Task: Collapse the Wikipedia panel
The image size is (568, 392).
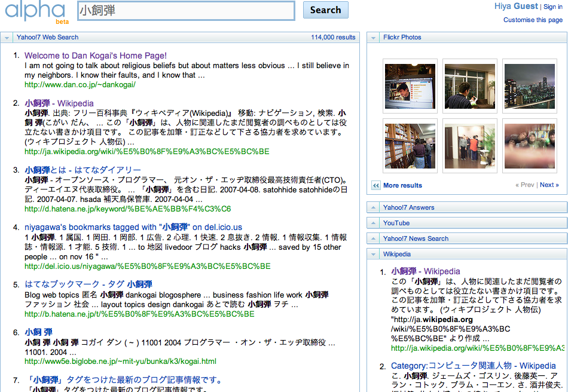Action: click(x=373, y=254)
